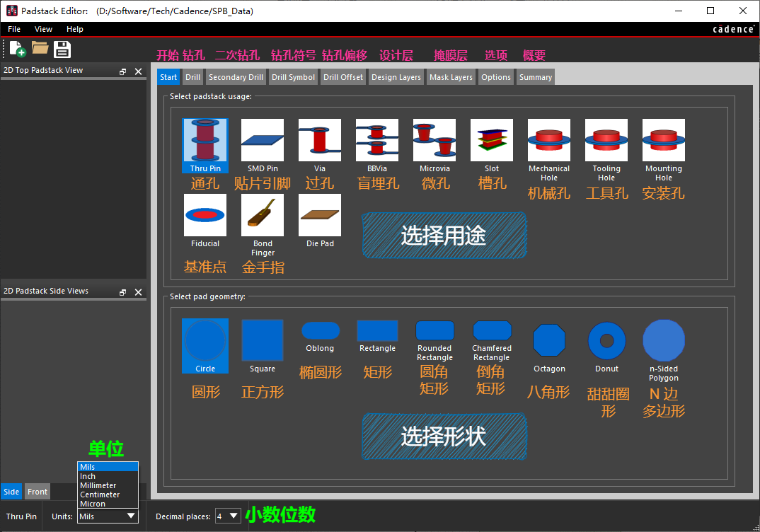
Task: Open the File menu
Action: point(14,29)
